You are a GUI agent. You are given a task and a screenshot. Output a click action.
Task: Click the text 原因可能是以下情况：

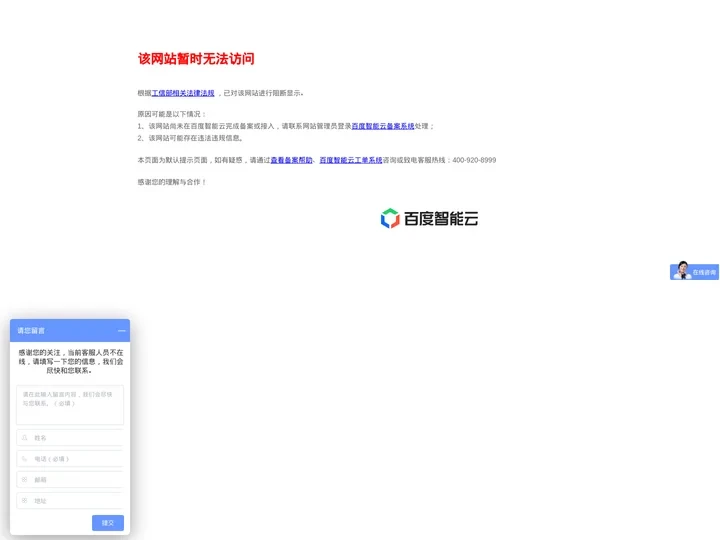172,114
